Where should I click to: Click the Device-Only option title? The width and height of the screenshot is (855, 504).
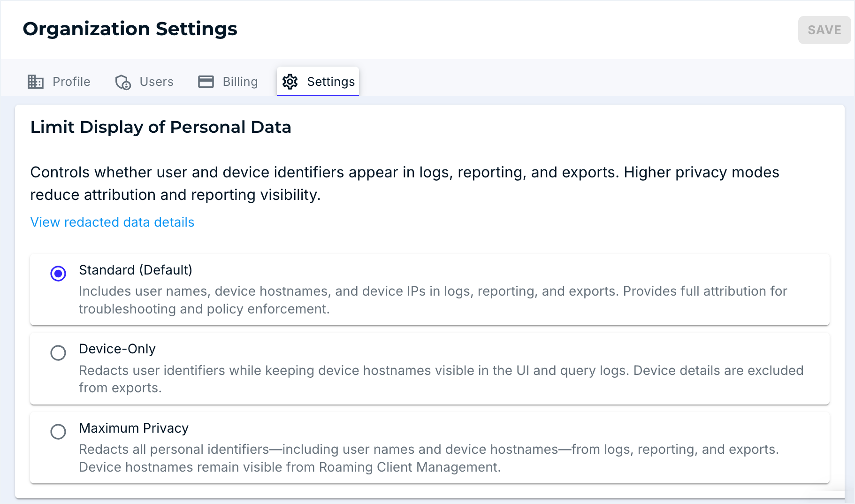[x=117, y=349]
